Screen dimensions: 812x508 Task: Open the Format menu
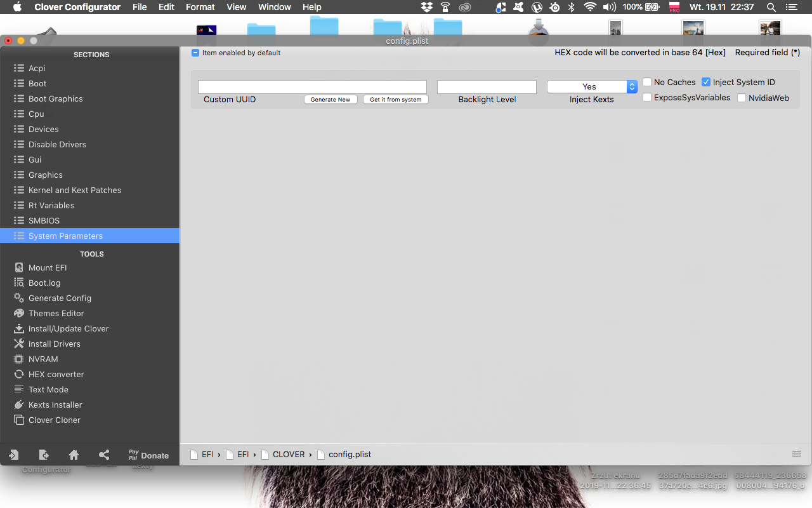tap(200, 7)
